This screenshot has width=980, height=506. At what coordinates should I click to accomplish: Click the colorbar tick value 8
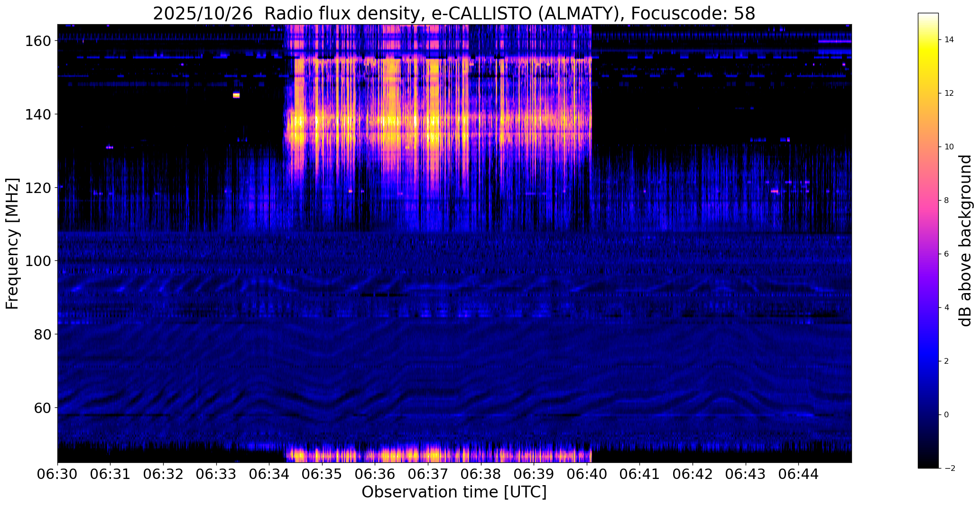(x=946, y=201)
